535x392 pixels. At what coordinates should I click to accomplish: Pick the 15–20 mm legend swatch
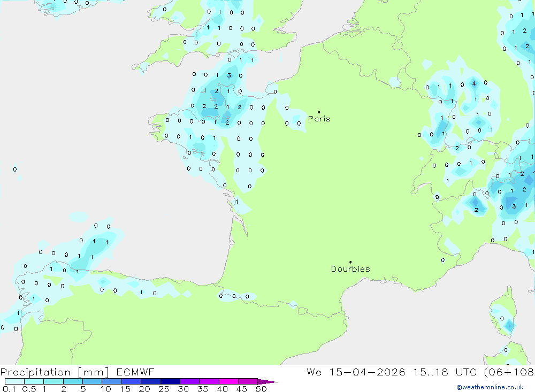[132, 381]
